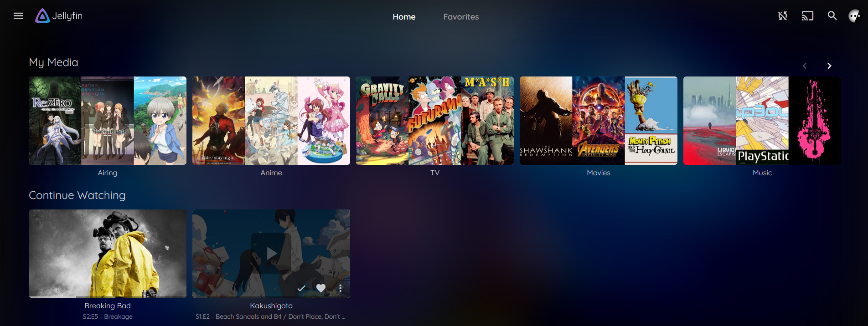Play the Kakushigoto episode
868x326 pixels.
(271, 253)
